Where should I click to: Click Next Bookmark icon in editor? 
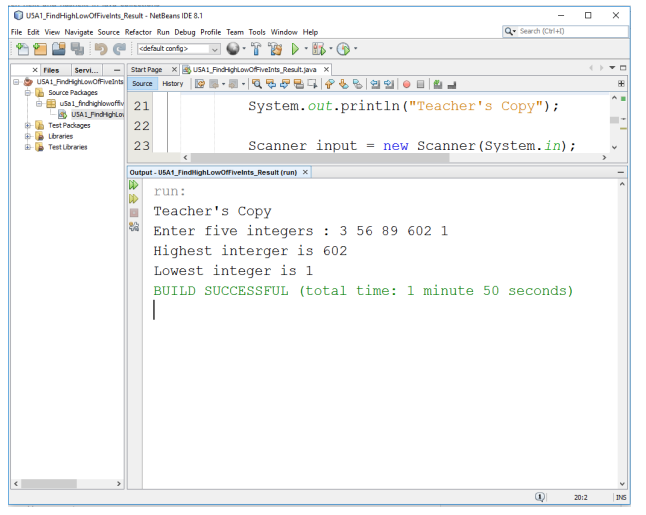coord(344,84)
